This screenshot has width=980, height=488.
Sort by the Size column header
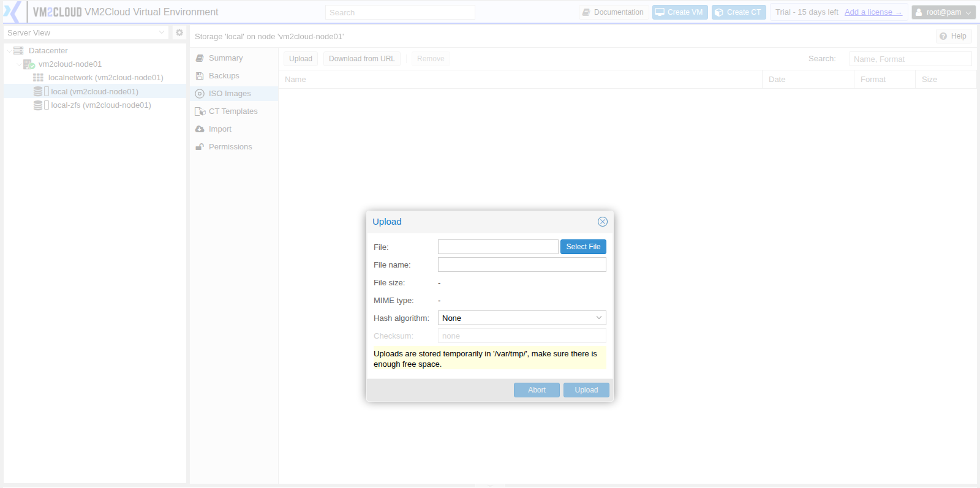pos(946,80)
